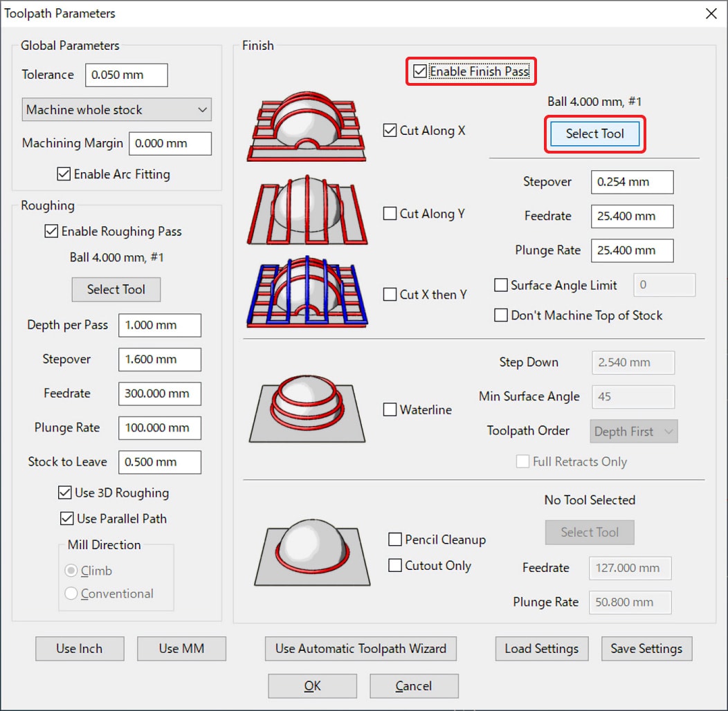This screenshot has height=711, width=728.
Task: Open the Machine whole stock dropdown
Action: tap(116, 110)
